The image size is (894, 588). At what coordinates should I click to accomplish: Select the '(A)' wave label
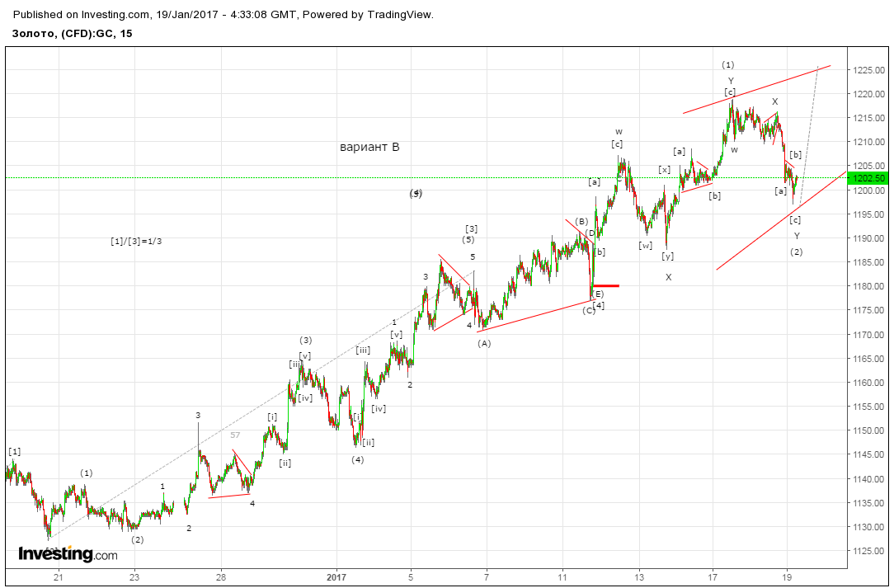[x=484, y=343]
